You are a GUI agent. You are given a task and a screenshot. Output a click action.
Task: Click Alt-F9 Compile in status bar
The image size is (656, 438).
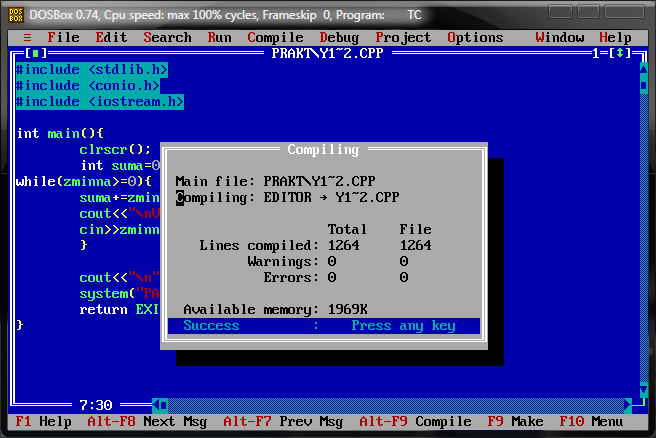coord(415,422)
